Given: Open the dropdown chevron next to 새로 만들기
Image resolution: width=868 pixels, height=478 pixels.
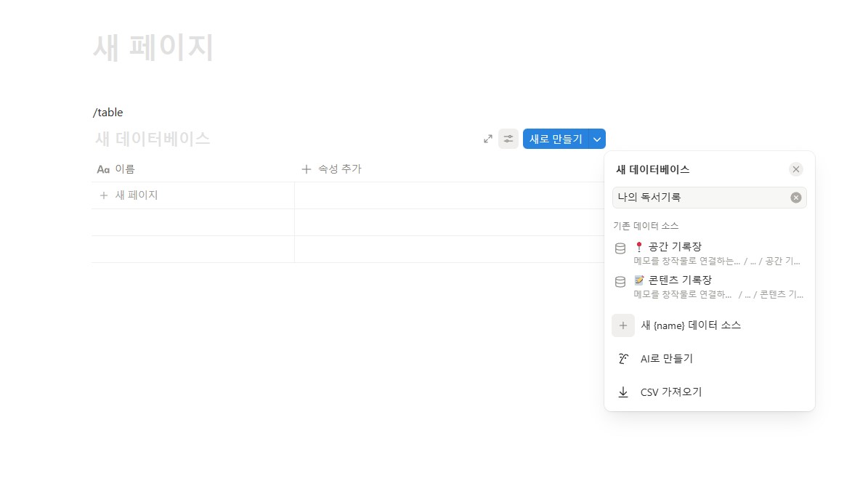Looking at the screenshot, I should 596,139.
